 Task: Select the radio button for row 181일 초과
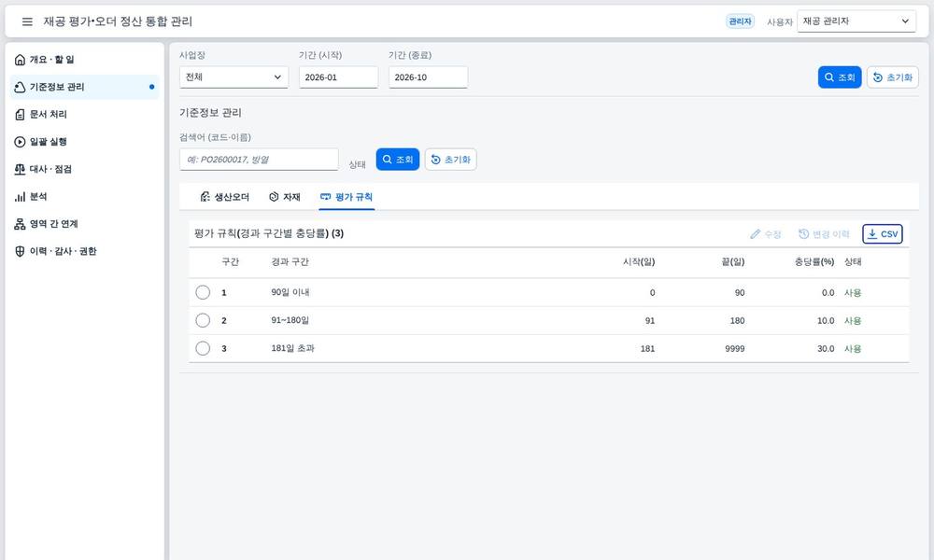pyautogui.click(x=203, y=348)
